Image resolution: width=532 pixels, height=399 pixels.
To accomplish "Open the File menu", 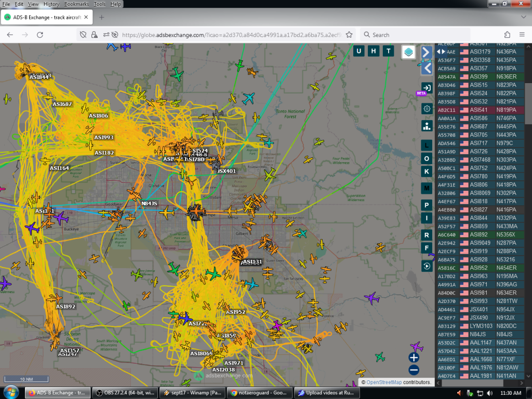I will coord(6,4).
